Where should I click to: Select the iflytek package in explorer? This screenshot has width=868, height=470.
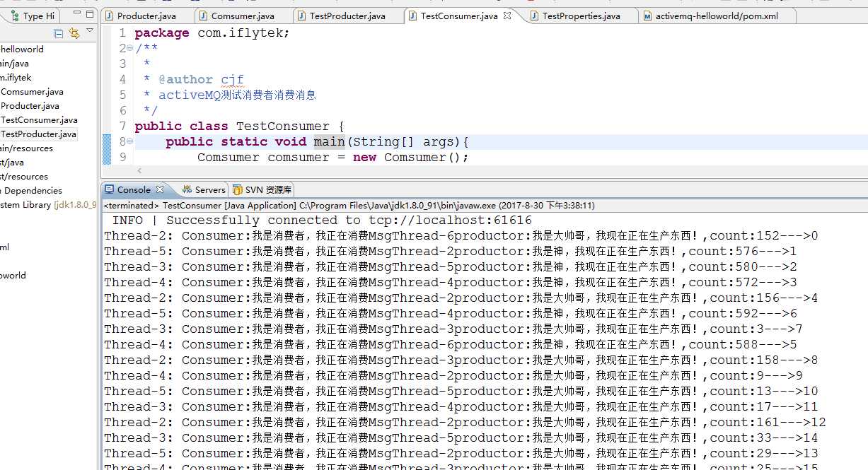point(16,78)
